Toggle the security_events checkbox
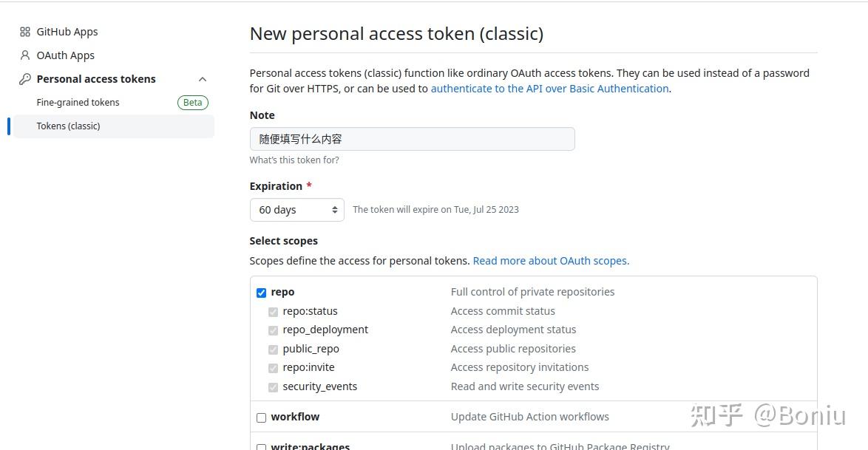This screenshot has height=450, width=868. 274,386
